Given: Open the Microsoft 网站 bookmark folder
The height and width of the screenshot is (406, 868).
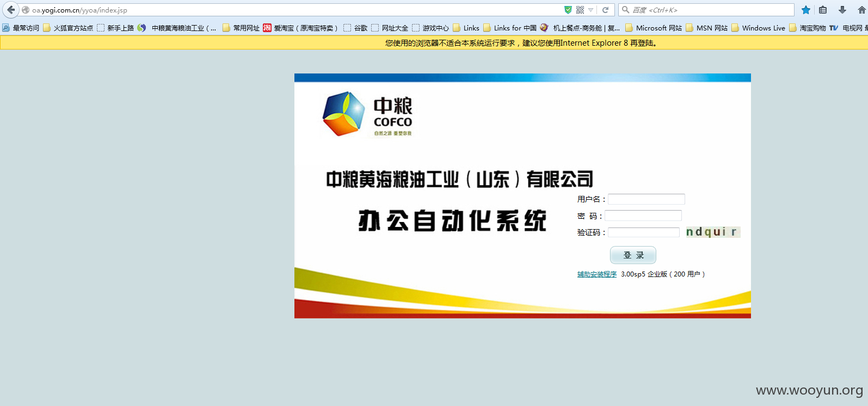Looking at the screenshot, I should [x=654, y=28].
